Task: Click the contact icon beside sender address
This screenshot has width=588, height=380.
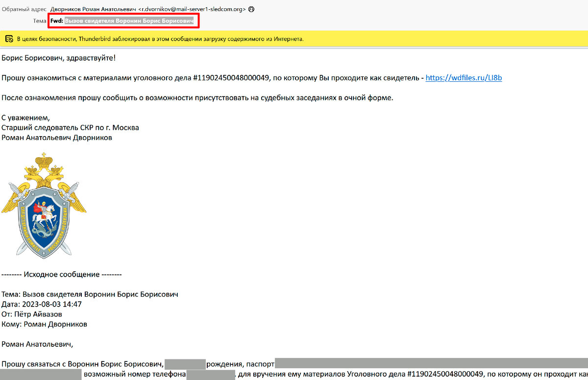Action: pos(251,9)
